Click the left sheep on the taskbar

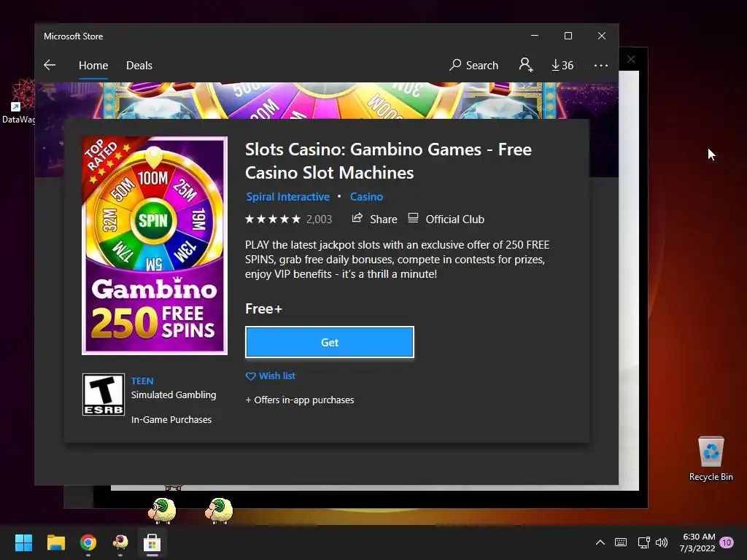[x=162, y=510]
